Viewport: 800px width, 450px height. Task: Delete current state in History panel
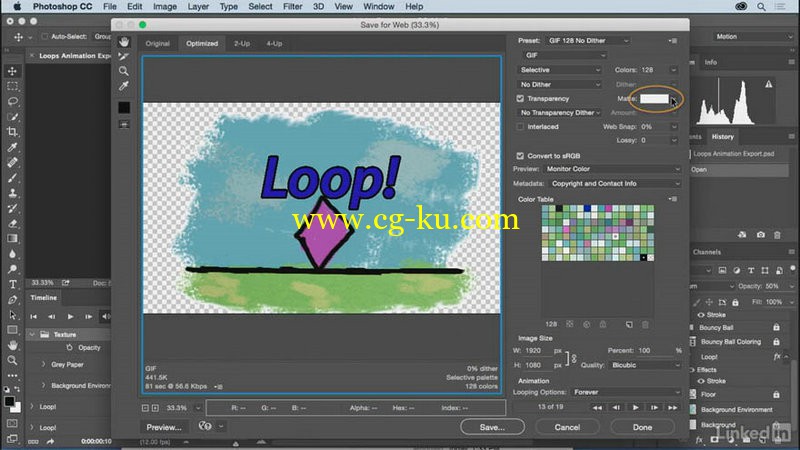click(777, 235)
